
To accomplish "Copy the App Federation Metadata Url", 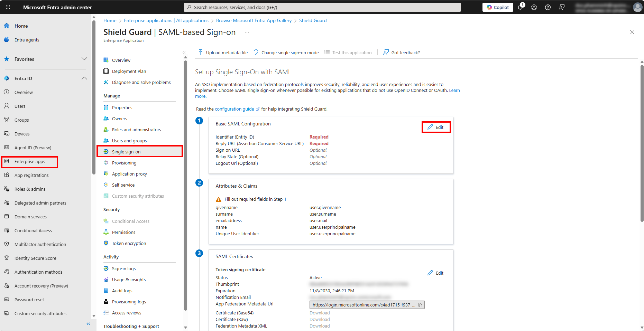I will click(x=420, y=305).
